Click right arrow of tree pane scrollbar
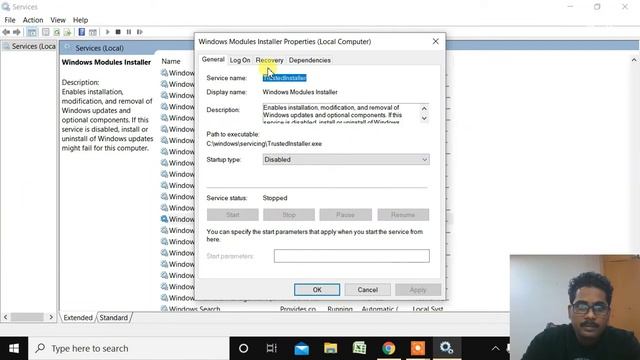The image size is (640, 360). coord(51,317)
